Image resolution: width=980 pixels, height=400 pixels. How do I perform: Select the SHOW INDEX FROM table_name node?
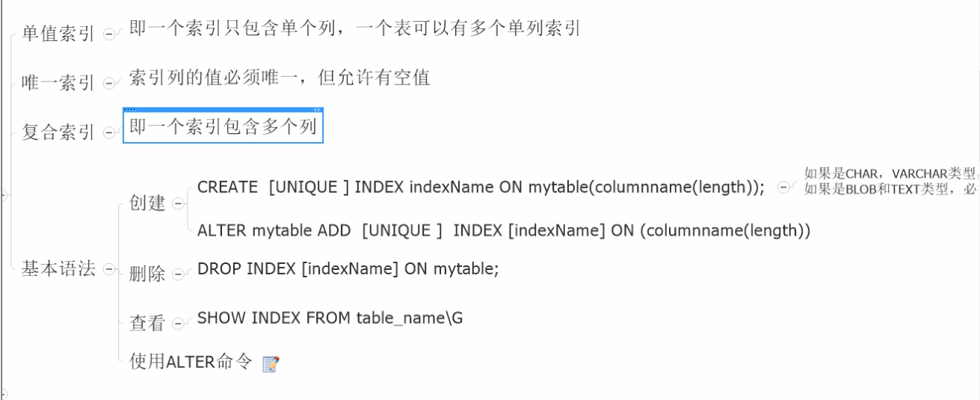(x=330, y=318)
